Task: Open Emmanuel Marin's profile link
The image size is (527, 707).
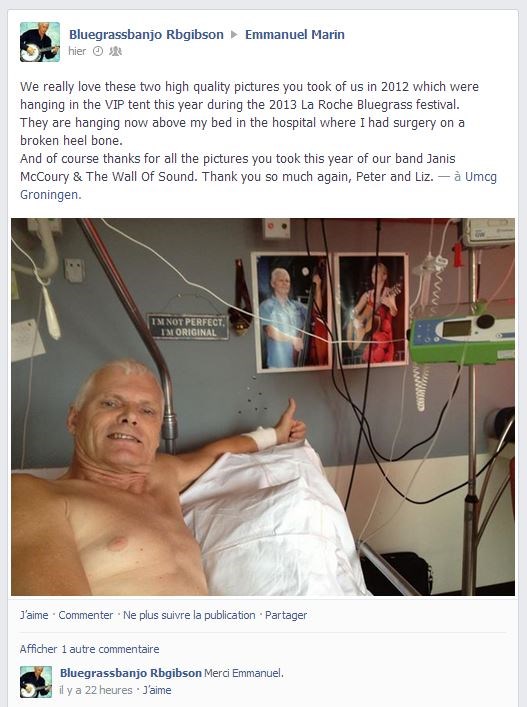Action: click(294, 35)
